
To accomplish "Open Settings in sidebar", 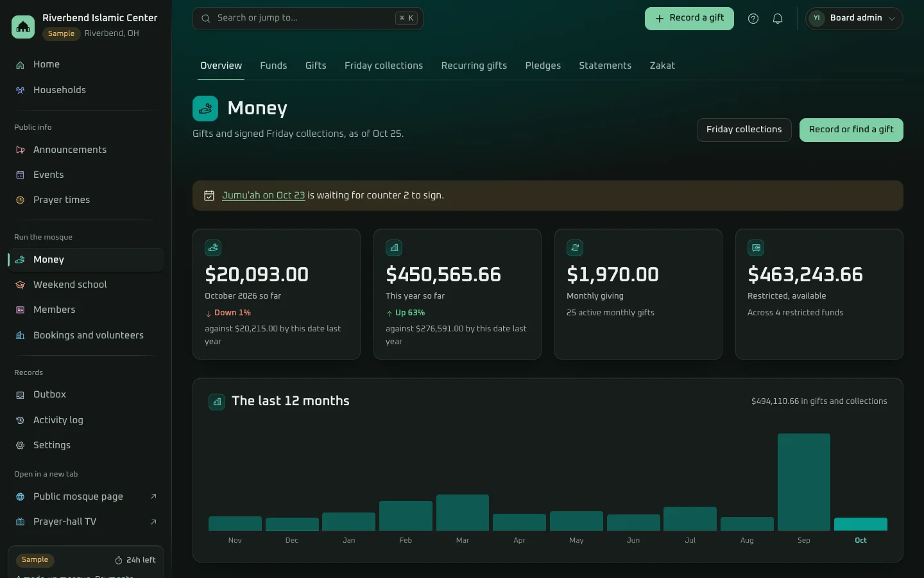I will [x=86, y=445].
